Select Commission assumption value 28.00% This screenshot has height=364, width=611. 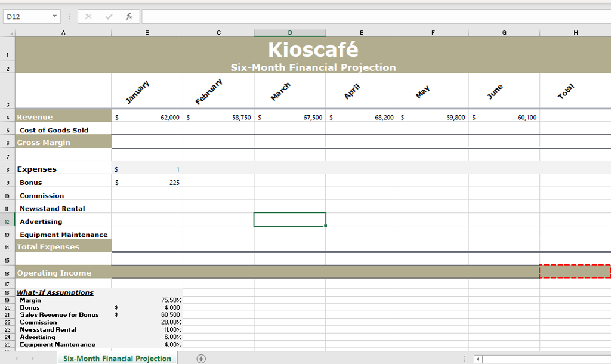click(147, 322)
